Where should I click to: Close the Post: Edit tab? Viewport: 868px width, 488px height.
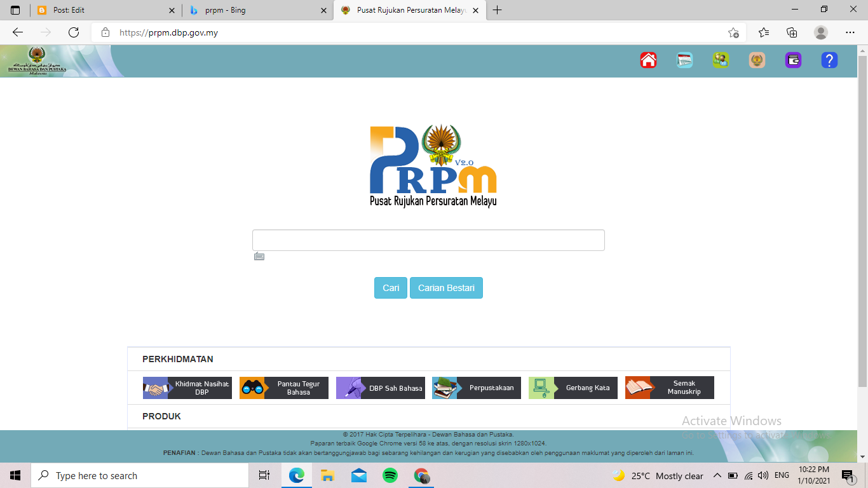coord(172,10)
